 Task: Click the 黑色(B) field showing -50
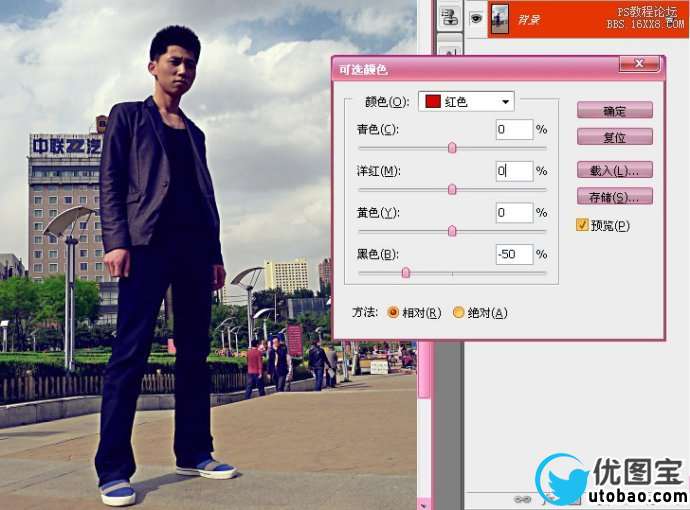[x=514, y=254]
